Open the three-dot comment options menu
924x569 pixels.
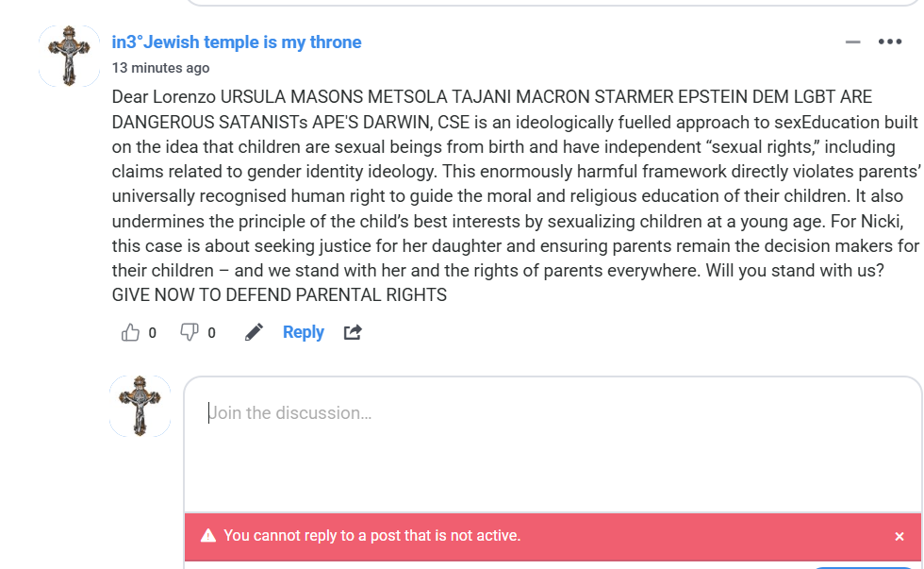click(x=890, y=42)
